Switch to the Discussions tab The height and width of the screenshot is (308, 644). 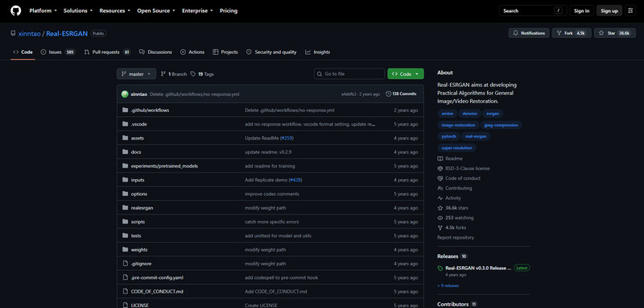click(x=155, y=52)
